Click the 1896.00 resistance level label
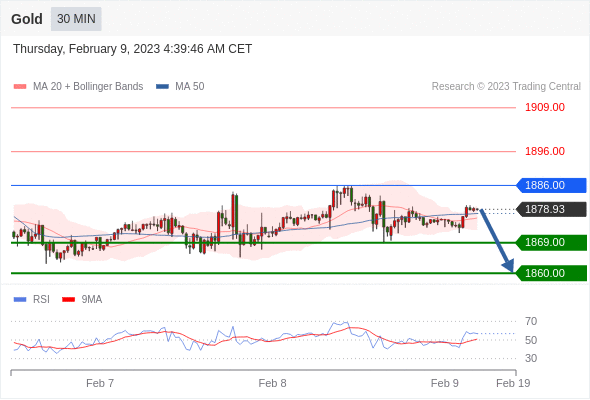The height and width of the screenshot is (400, 590). (x=545, y=151)
